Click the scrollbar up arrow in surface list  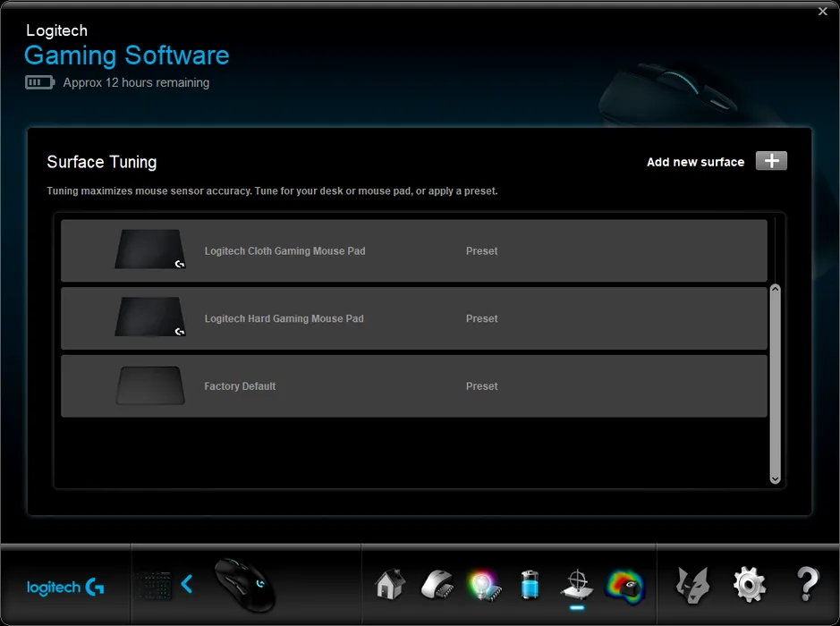(x=776, y=289)
